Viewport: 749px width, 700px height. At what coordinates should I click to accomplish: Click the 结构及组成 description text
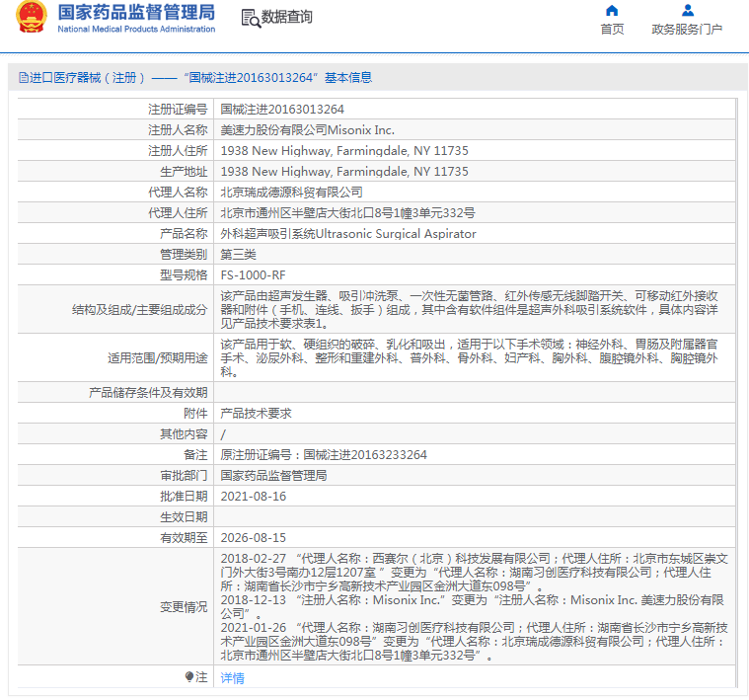(469, 310)
